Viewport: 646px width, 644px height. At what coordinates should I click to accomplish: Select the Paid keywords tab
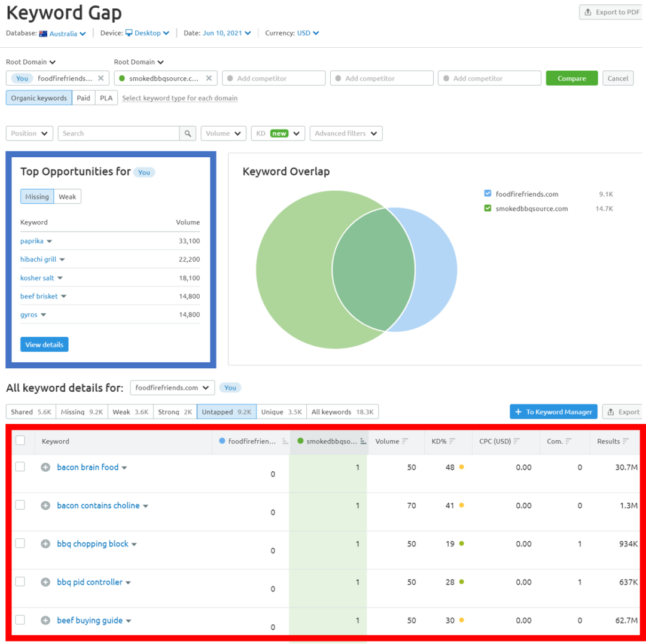point(83,98)
